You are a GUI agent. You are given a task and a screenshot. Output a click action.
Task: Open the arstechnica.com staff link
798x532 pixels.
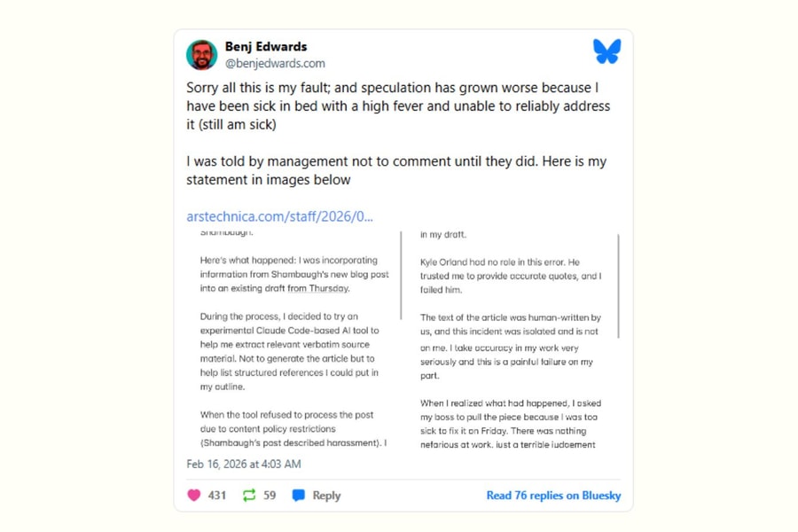click(x=279, y=216)
